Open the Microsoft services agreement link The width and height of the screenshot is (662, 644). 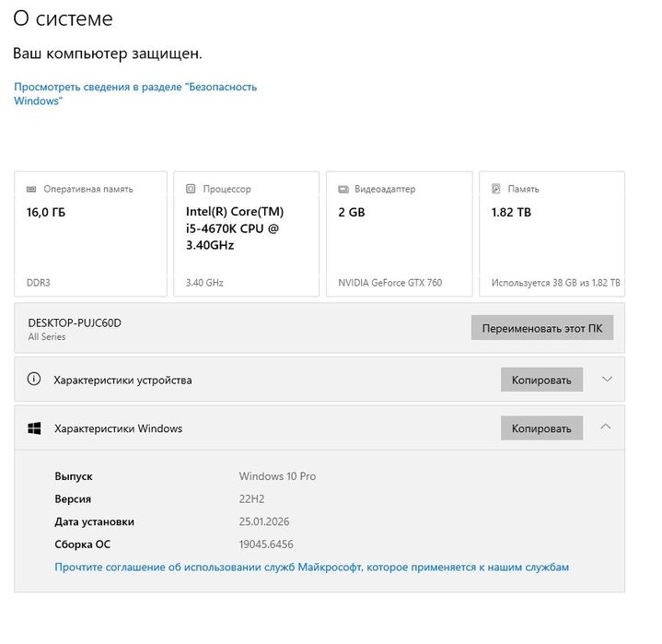coord(311,567)
